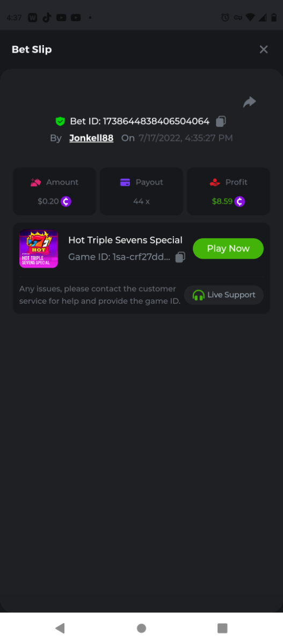
Task: Select the Hot Triple Sevens Special title
Action: pos(125,240)
